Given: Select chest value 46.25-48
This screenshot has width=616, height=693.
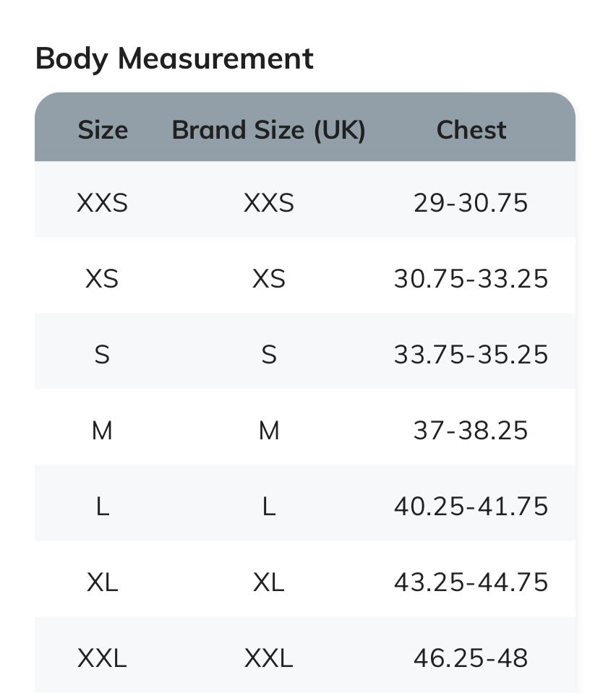Looking at the screenshot, I should [x=471, y=658].
